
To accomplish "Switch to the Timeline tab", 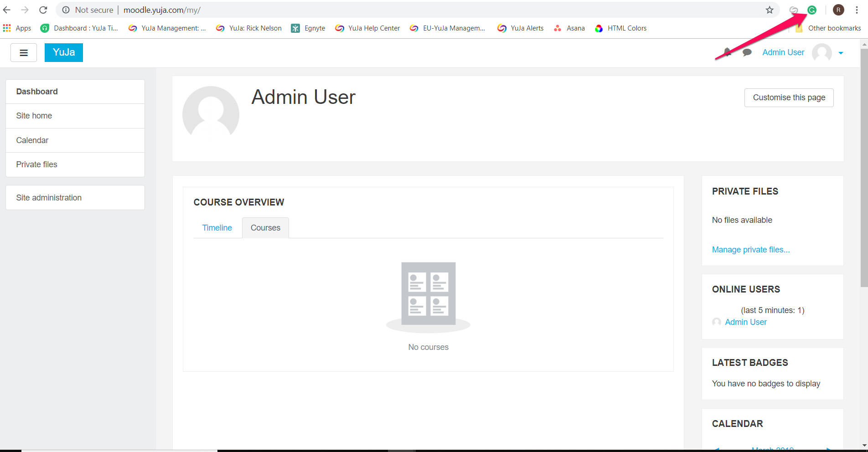I will (x=217, y=228).
